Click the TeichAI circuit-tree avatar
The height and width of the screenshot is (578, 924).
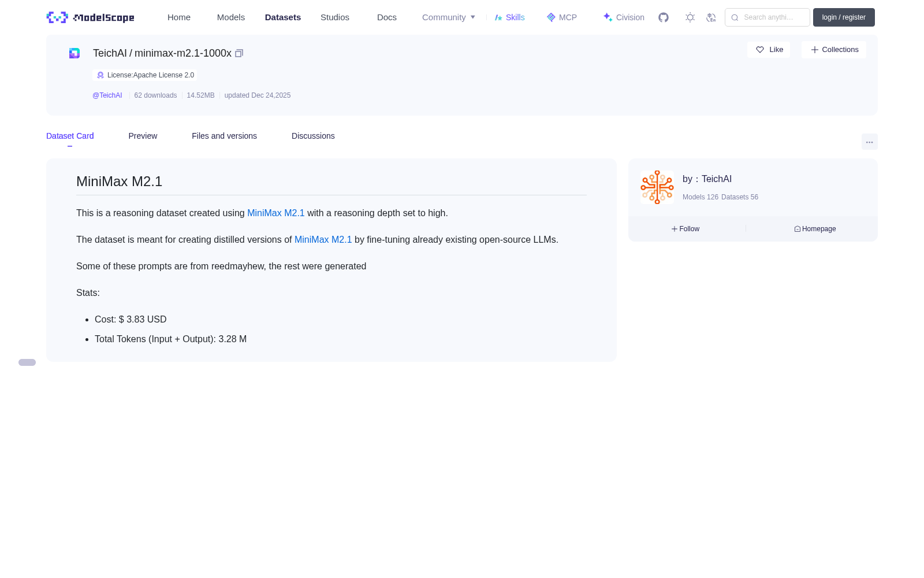pyautogui.click(x=657, y=187)
